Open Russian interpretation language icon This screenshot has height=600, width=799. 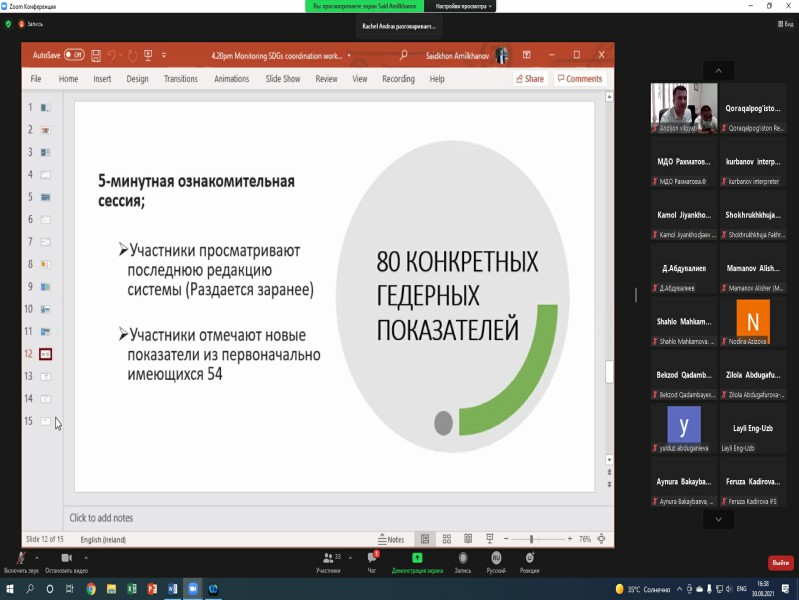coord(495,559)
